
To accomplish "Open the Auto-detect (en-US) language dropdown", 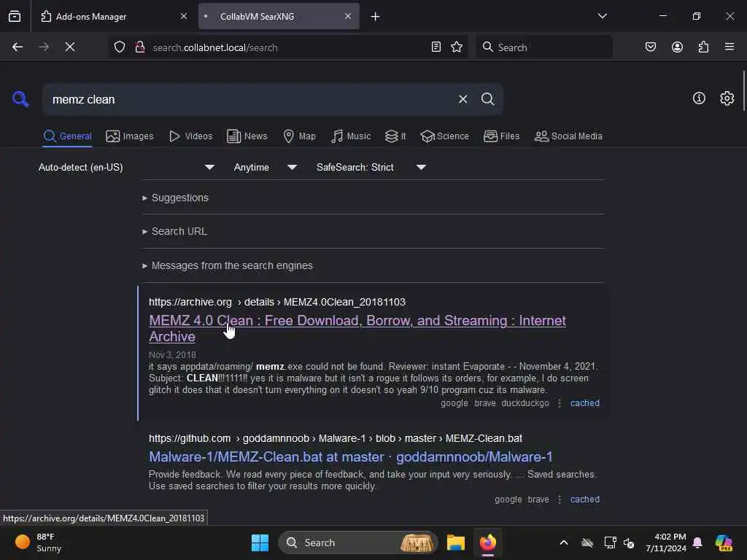I will 126,167.
